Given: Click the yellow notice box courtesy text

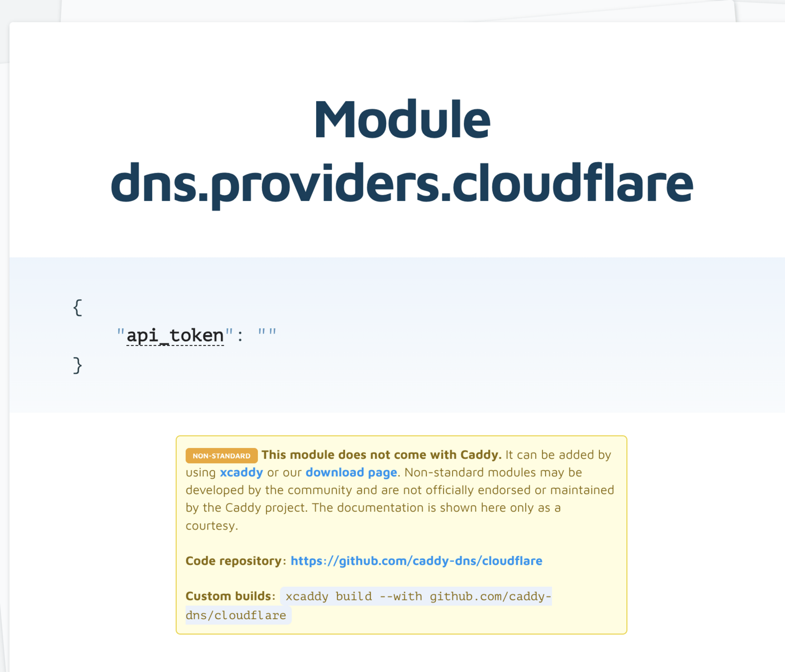Looking at the screenshot, I should (212, 525).
